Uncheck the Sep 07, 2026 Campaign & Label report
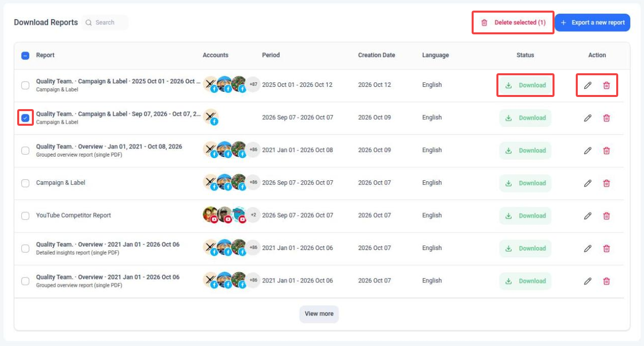 [x=25, y=118]
